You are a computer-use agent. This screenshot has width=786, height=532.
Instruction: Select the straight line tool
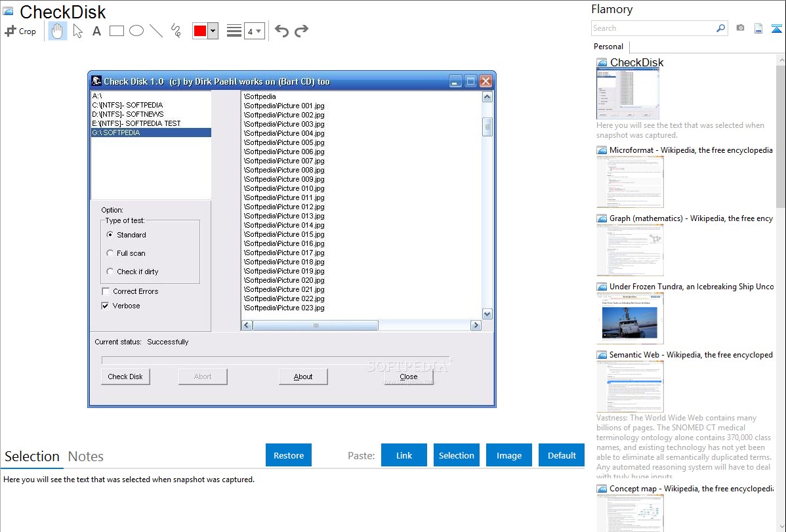point(156,31)
